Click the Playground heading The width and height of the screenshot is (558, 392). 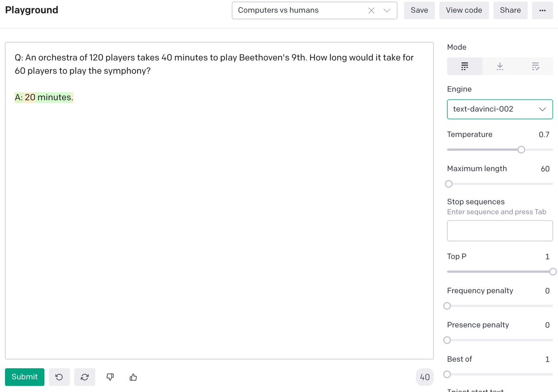(x=32, y=10)
